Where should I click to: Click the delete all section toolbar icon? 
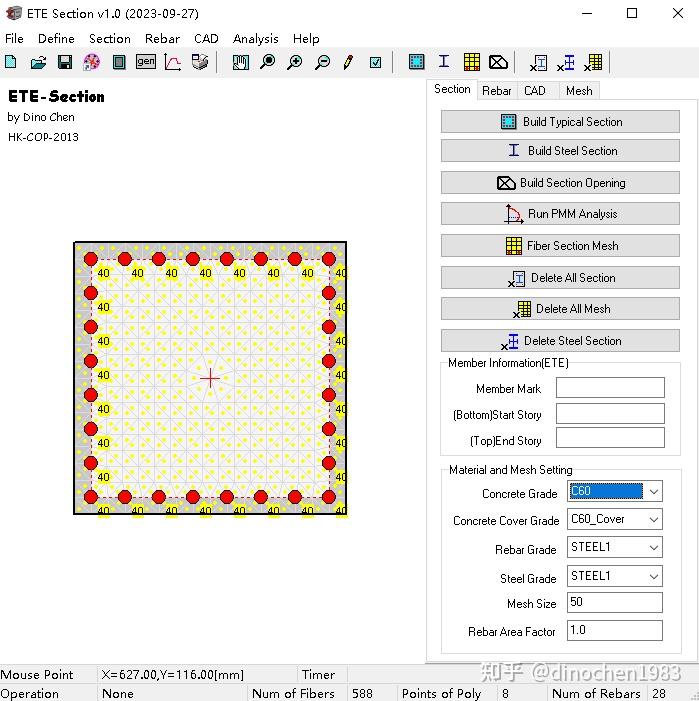point(539,63)
